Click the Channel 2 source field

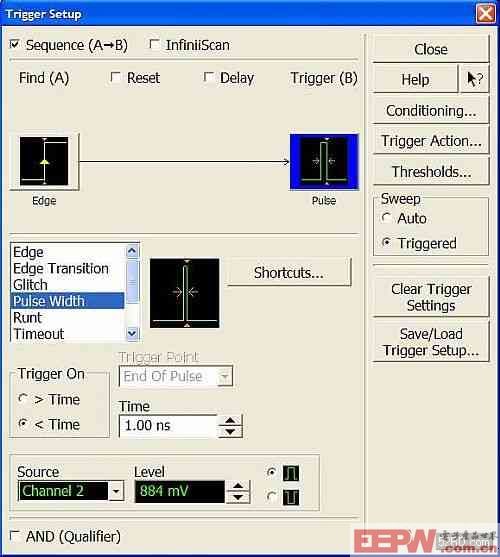pos(63,491)
